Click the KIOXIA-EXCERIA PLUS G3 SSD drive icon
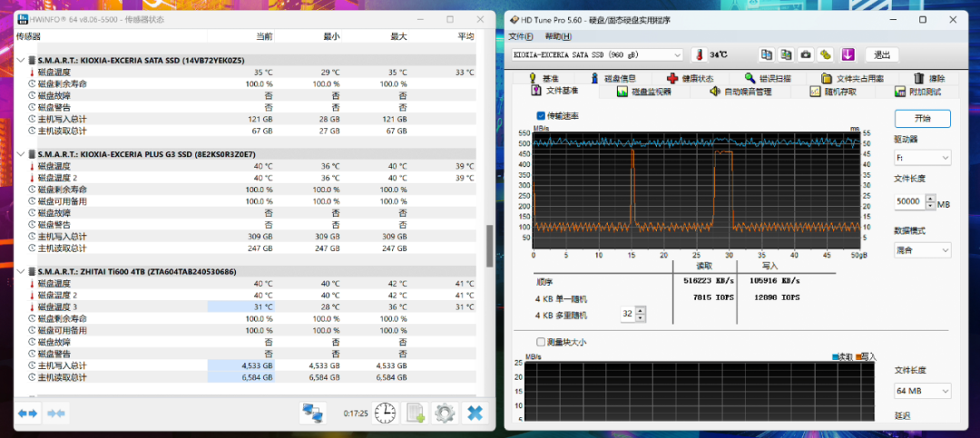The height and width of the screenshot is (438, 980). 32,154
